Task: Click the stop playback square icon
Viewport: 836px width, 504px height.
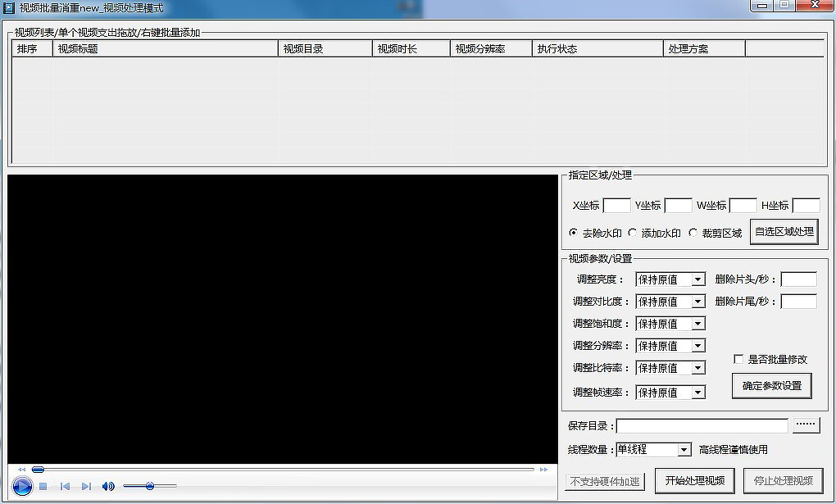Action: point(43,487)
